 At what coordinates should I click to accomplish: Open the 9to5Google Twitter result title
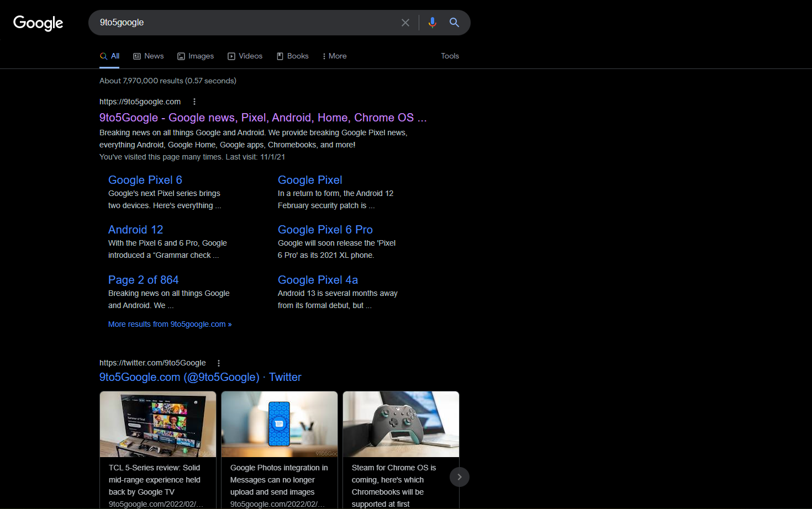click(201, 377)
